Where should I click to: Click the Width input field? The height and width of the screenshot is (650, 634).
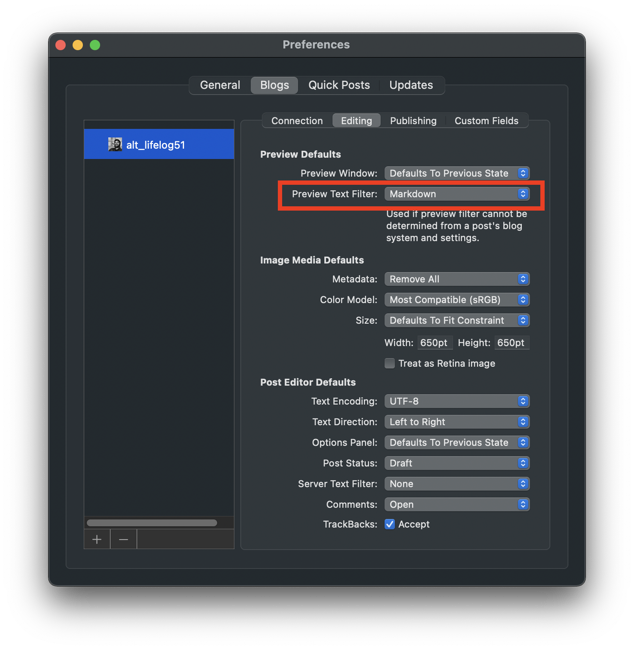tap(434, 343)
